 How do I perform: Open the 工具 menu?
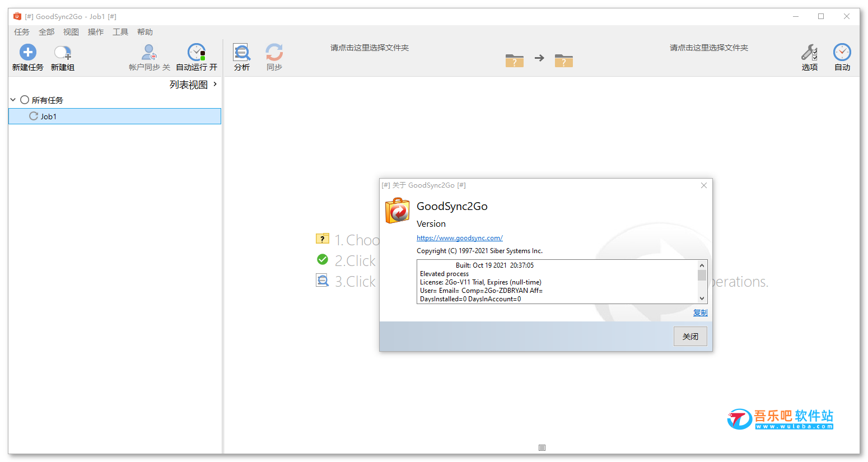(120, 32)
